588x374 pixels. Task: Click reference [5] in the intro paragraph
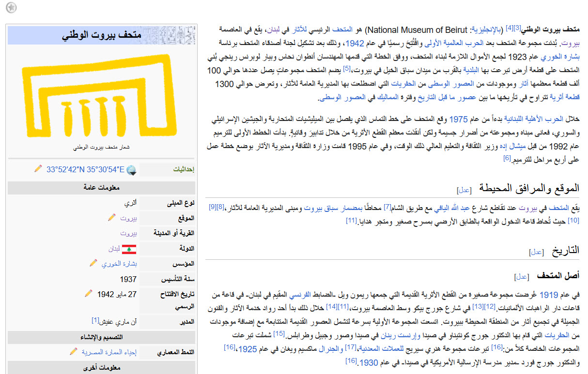(346, 68)
